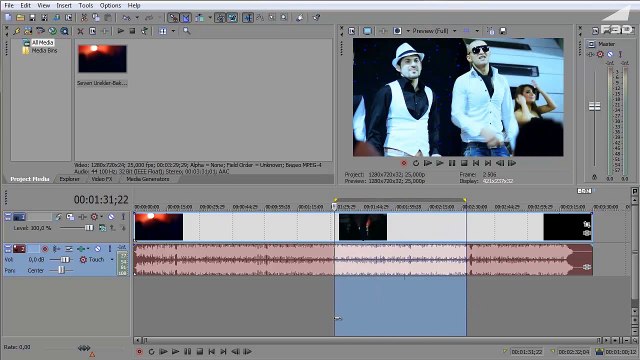Image resolution: width=640 pixels, height=360 pixels.
Task: Open video track automation settings dropdown
Action: pos(102,217)
